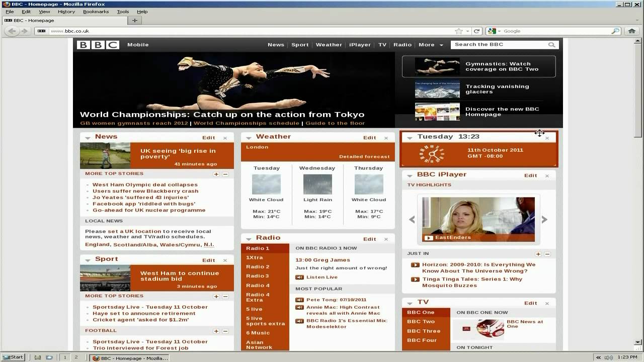The image size is (644, 362).
Task: Click the BBC logo
Action: pyautogui.click(x=98, y=45)
